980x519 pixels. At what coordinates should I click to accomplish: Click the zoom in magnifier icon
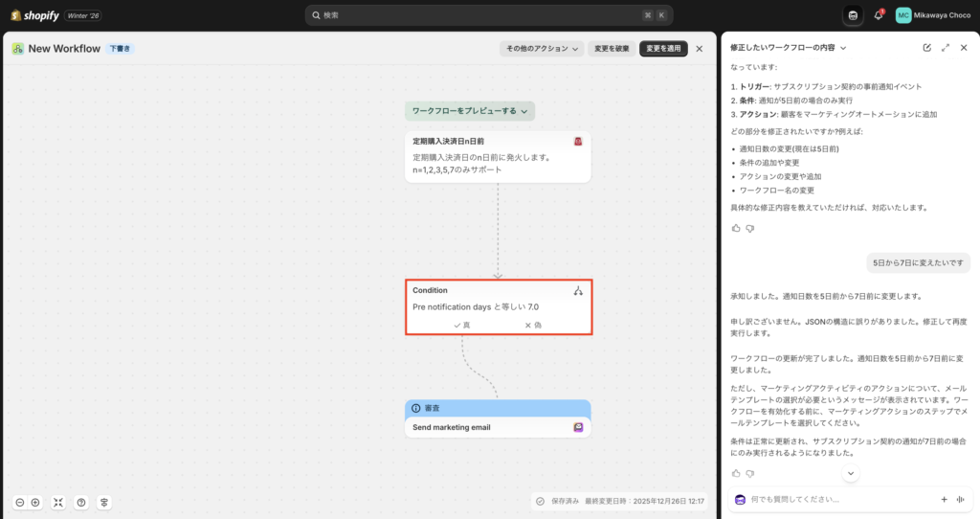(x=35, y=502)
